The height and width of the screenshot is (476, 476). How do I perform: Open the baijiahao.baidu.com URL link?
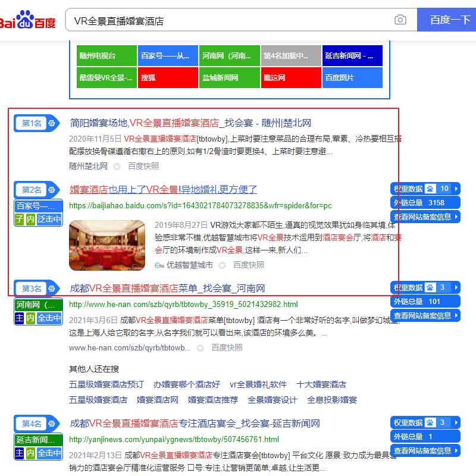(x=201, y=205)
